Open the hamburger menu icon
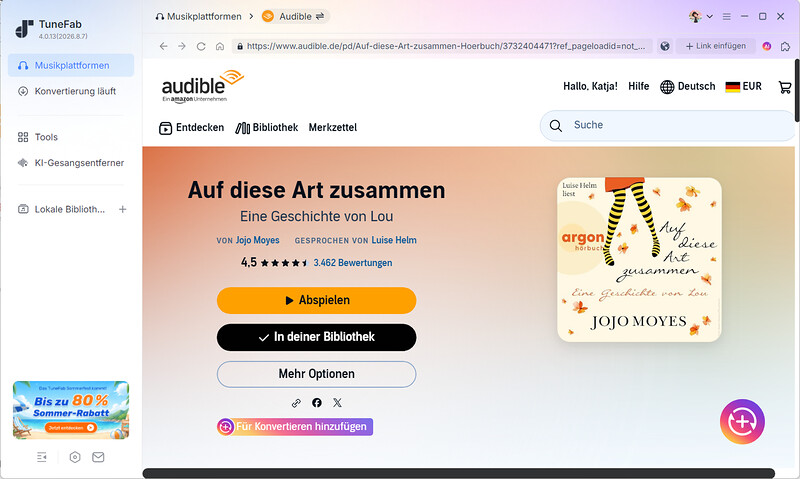The image size is (800, 479). (x=727, y=16)
